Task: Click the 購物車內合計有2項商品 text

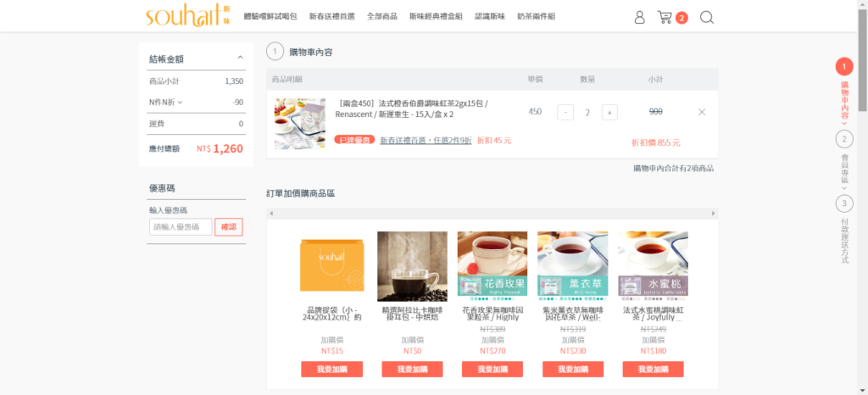Action: click(674, 168)
